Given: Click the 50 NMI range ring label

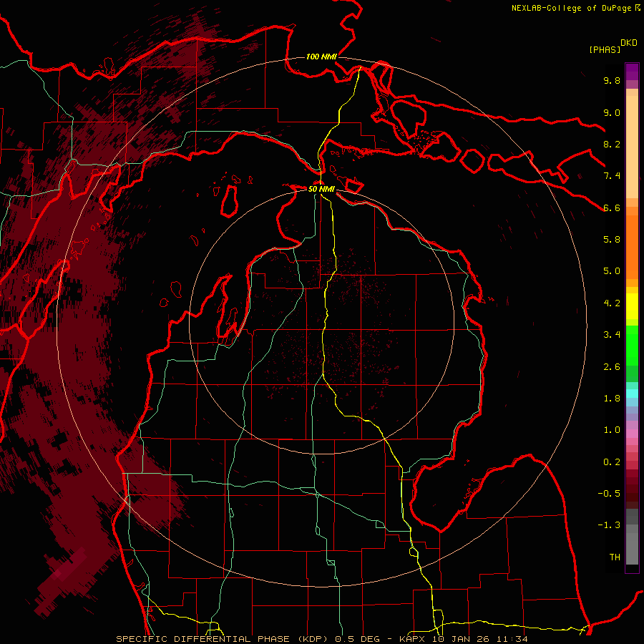Looking at the screenshot, I should (321, 189).
